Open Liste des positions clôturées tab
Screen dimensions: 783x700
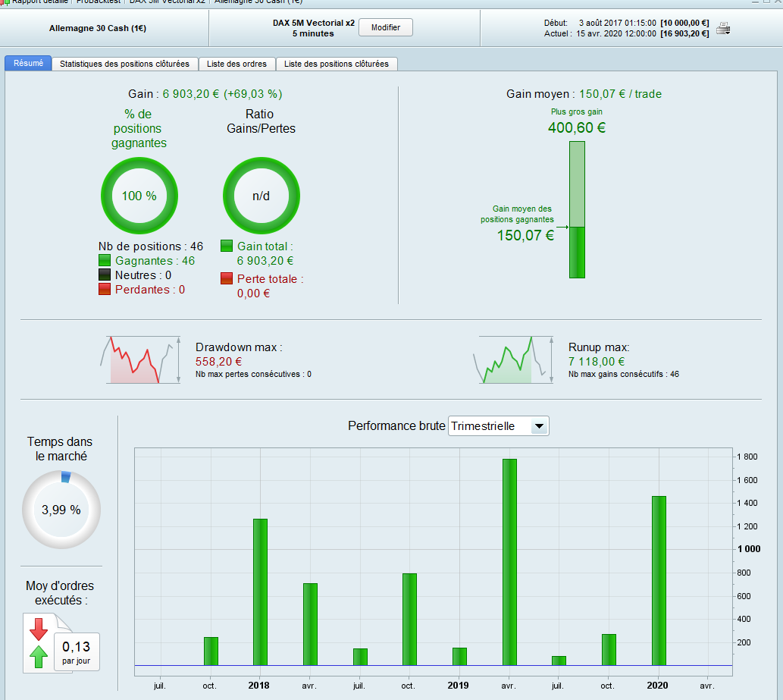pos(336,64)
